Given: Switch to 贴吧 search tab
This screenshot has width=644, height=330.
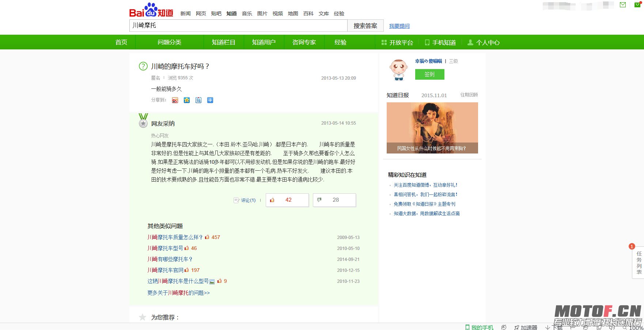Looking at the screenshot, I should coord(216,14).
